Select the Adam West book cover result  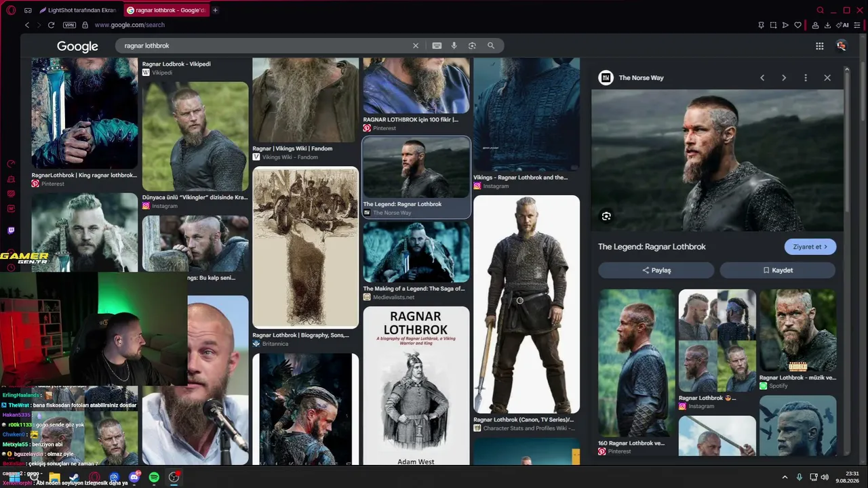(416, 386)
